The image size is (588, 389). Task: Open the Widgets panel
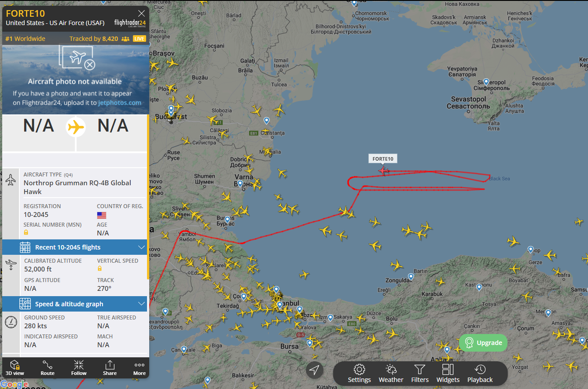click(x=448, y=374)
